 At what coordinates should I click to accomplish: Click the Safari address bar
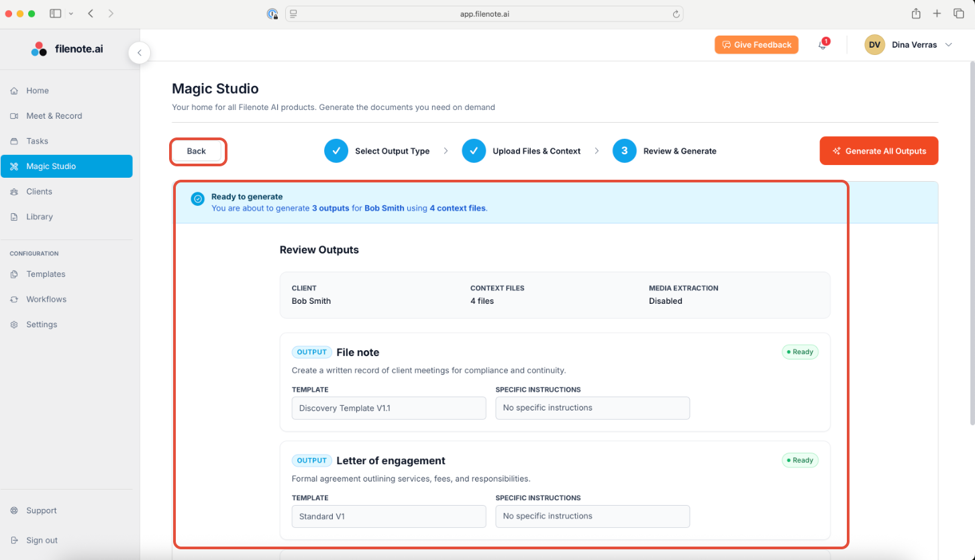pos(484,13)
